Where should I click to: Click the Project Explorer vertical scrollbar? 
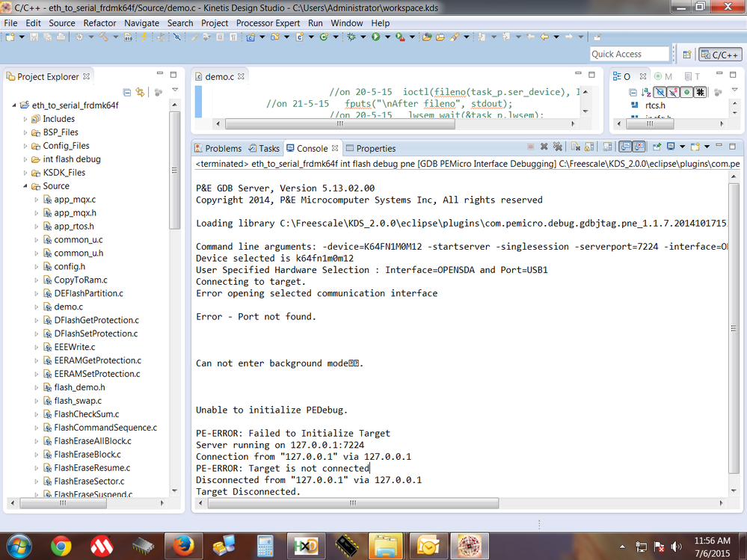click(x=175, y=170)
